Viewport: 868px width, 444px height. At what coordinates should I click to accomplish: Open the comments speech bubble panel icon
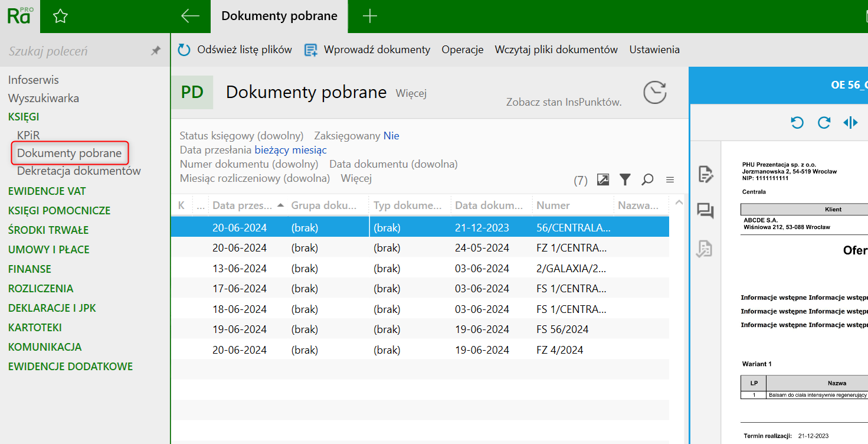[x=705, y=211]
